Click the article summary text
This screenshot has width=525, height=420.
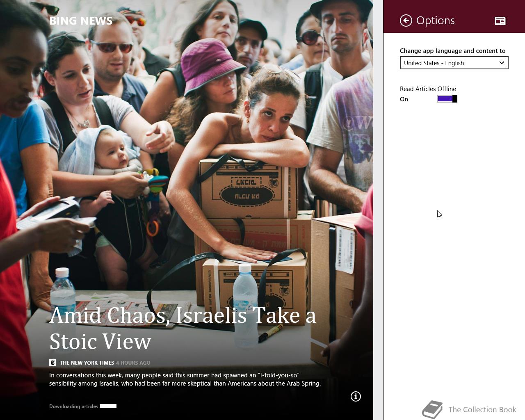pyautogui.click(x=185, y=379)
